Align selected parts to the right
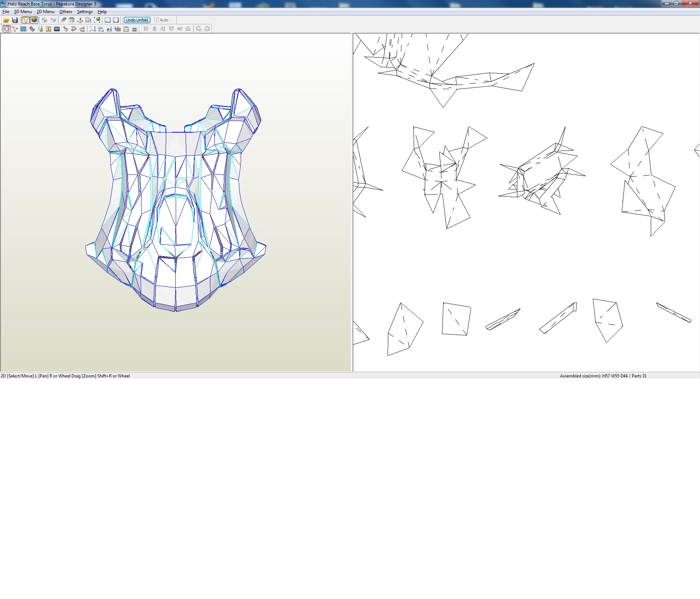This screenshot has height=599, width=700. [x=163, y=29]
